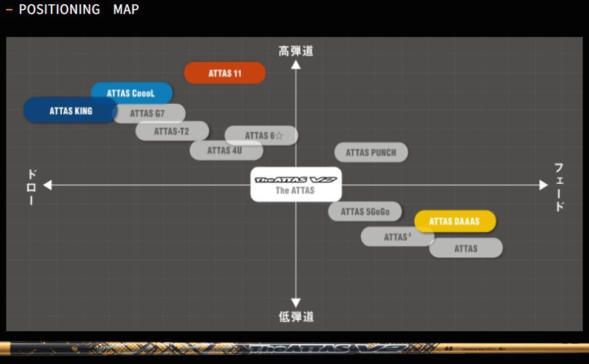Select the orange ATTAS 11 label

pyautogui.click(x=225, y=73)
